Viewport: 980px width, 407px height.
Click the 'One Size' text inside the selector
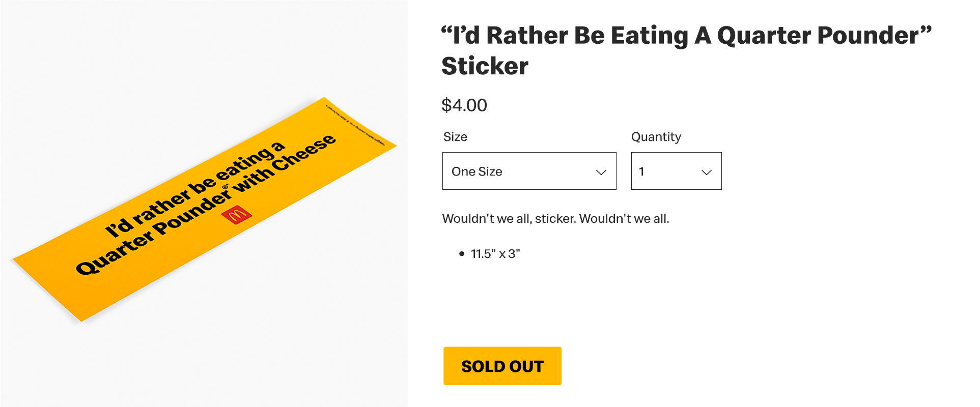click(477, 171)
